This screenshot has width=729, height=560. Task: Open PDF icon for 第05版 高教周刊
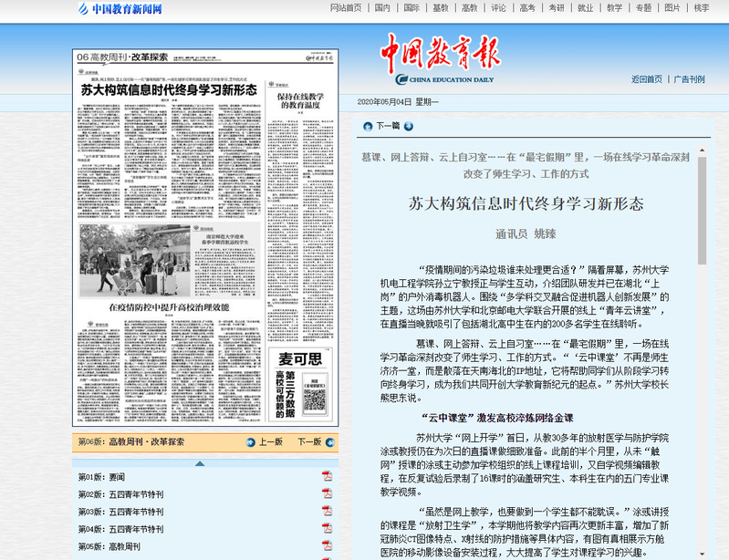coord(327,546)
